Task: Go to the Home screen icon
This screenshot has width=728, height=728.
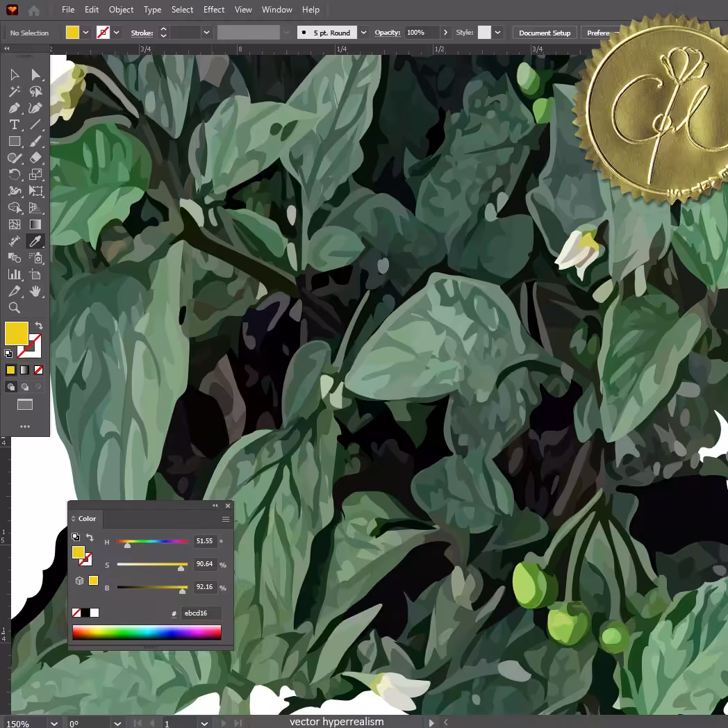Action: [34, 10]
